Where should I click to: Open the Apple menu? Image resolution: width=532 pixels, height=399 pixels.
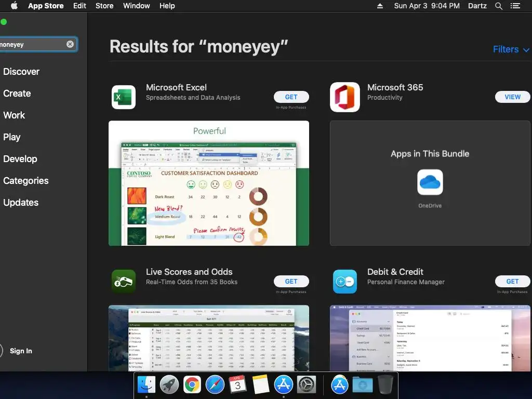point(14,6)
